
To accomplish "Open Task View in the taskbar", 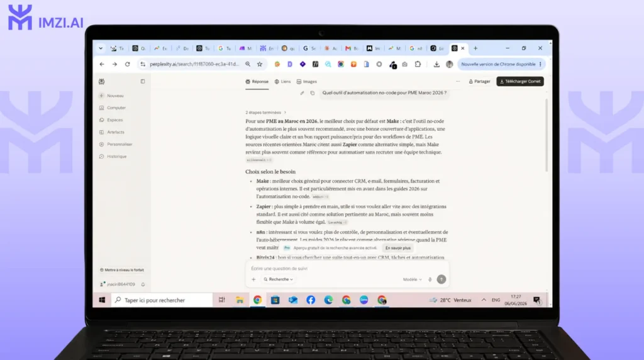I will [x=222, y=300].
